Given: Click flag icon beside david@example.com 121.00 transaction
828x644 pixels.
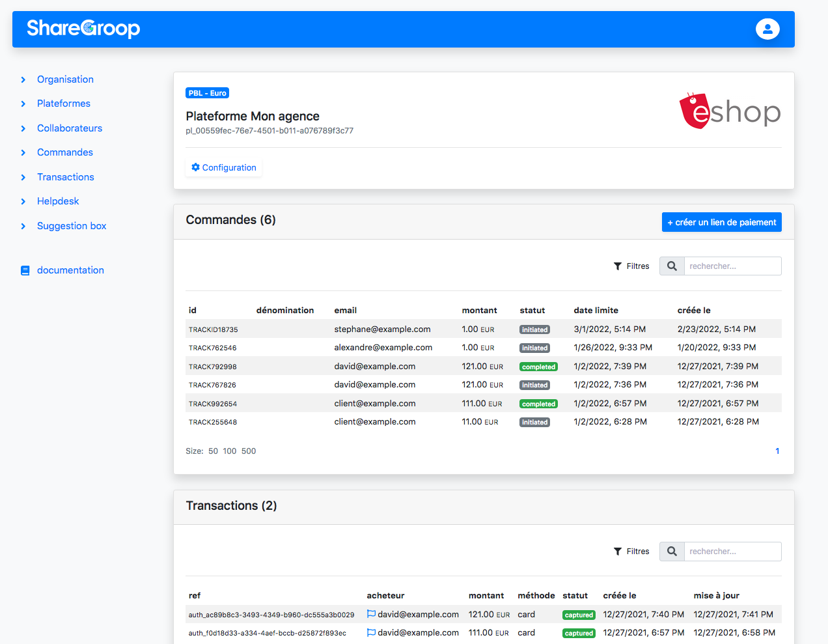Looking at the screenshot, I should 371,614.
